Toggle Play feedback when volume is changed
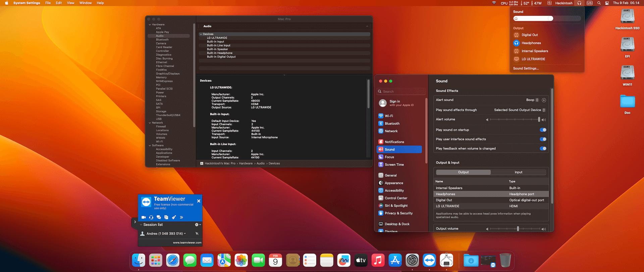This screenshot has width=644, height=272. (543, 148)
